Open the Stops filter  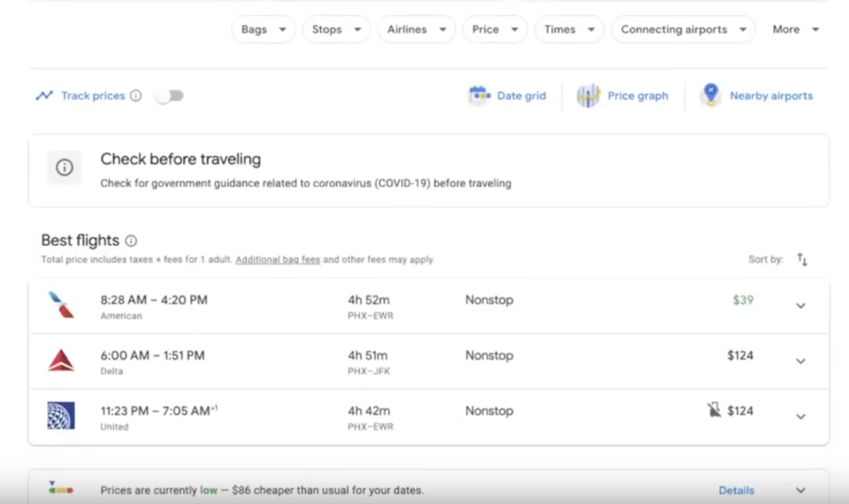click(x=336, y=29)
